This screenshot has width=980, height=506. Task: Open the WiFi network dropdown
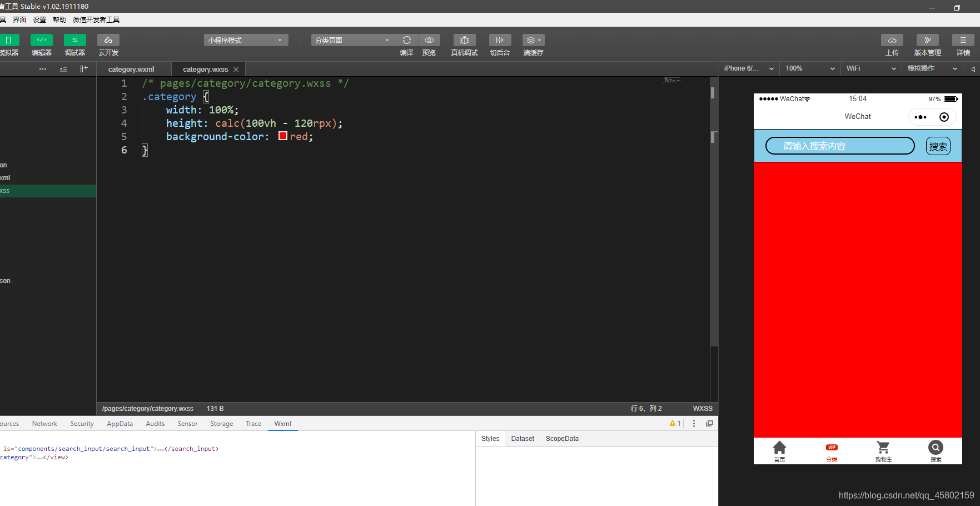click(x=871, y=68)
